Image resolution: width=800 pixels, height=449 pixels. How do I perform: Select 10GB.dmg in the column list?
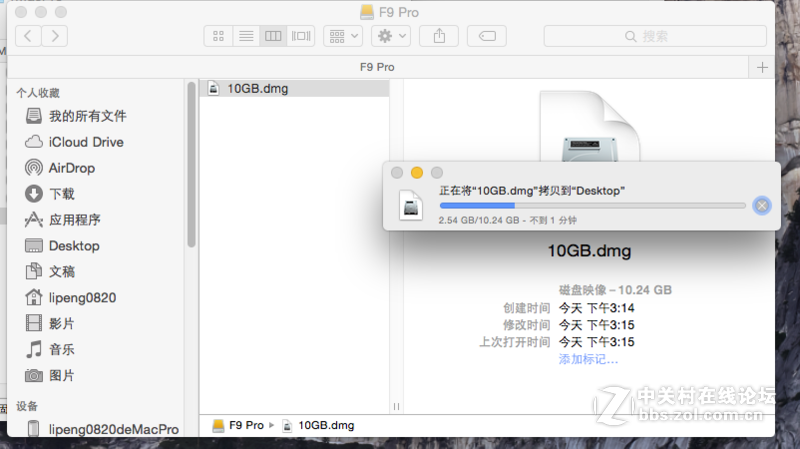click(294, 89)
